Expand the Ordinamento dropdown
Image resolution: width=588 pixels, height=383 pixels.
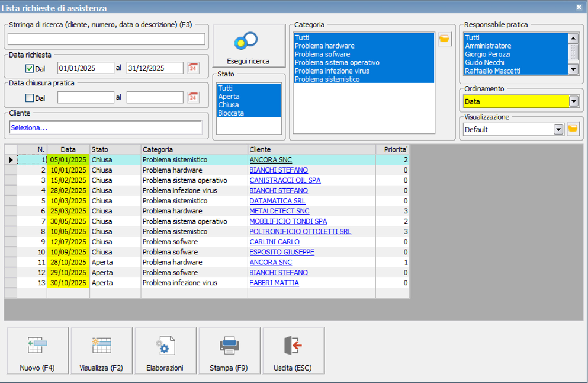click(573, 101)
